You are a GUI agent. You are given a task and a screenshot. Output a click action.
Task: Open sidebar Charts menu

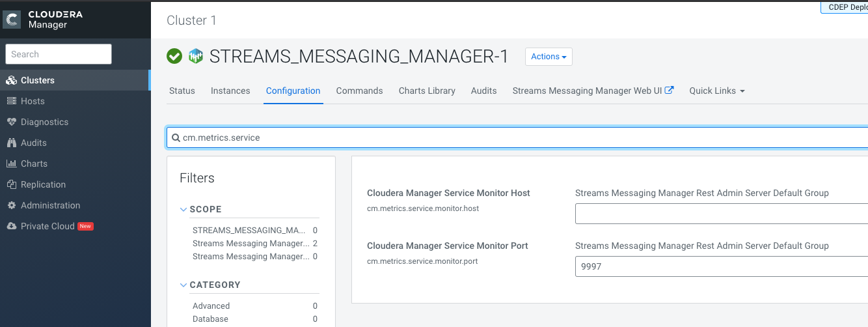point(75,163)
